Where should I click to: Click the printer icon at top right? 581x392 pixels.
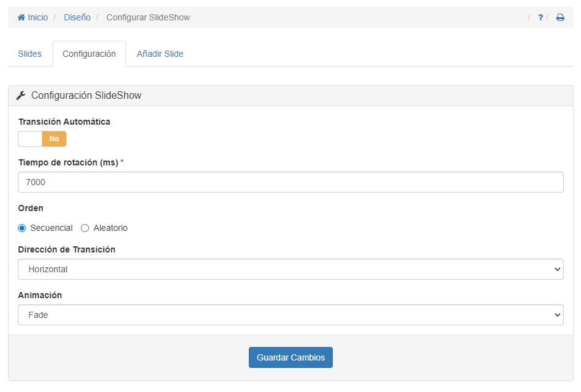click(x=559, y=17)
